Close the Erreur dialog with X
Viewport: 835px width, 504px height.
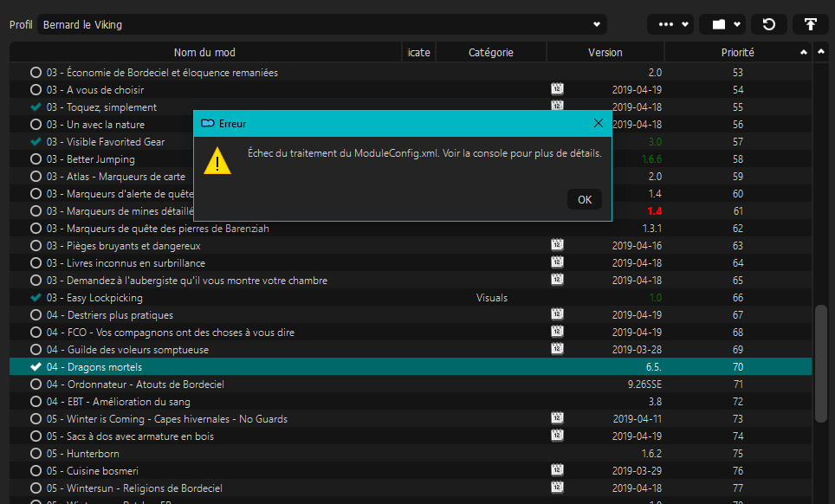click(598, 124)
